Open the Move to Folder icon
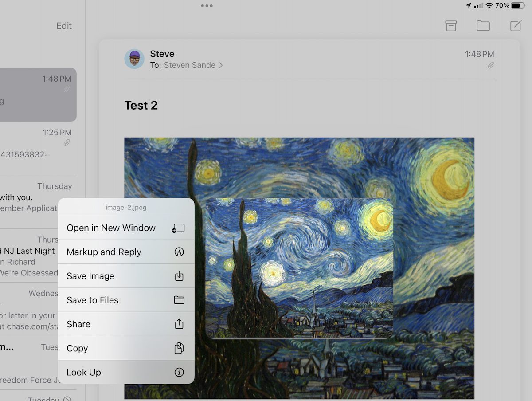532x401 pixels. 483,26
